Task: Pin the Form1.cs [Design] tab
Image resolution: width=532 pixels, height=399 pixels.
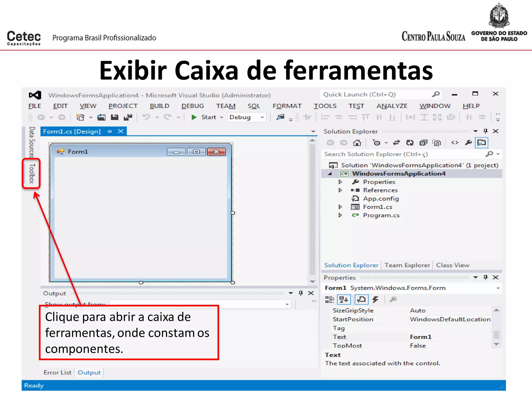Action: tap(109, 131)
